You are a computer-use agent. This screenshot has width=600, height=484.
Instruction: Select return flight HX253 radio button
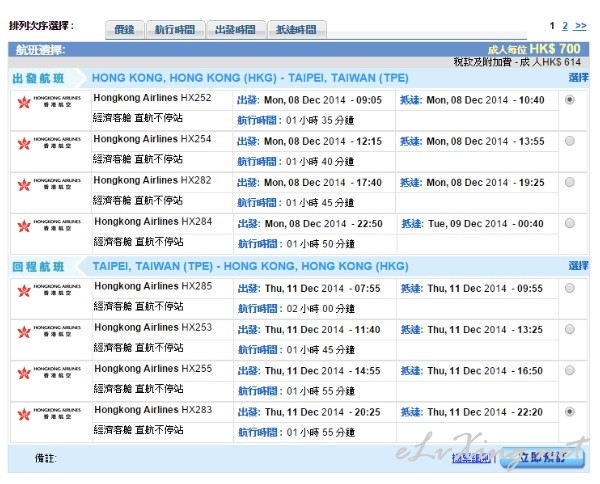coord(569,329)
